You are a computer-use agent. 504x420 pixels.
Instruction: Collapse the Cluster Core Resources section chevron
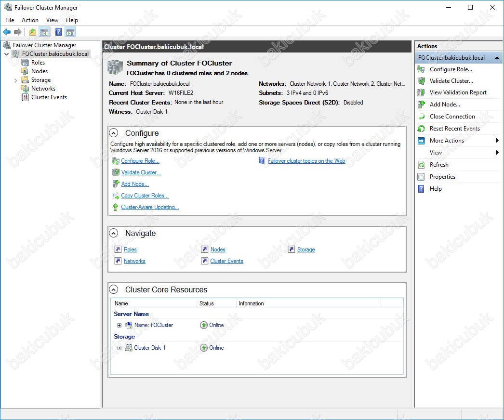click(113, 289)
